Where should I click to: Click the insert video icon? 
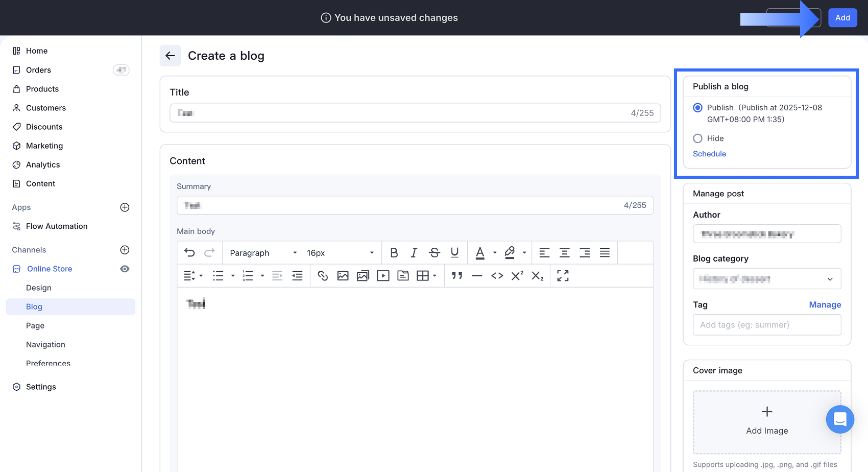(x=383, y=276)
